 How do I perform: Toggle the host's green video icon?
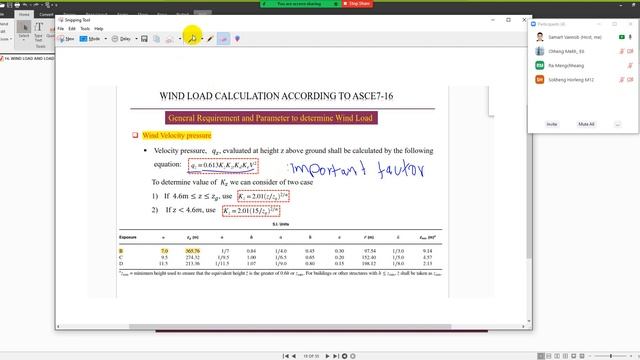coord(622,37)
